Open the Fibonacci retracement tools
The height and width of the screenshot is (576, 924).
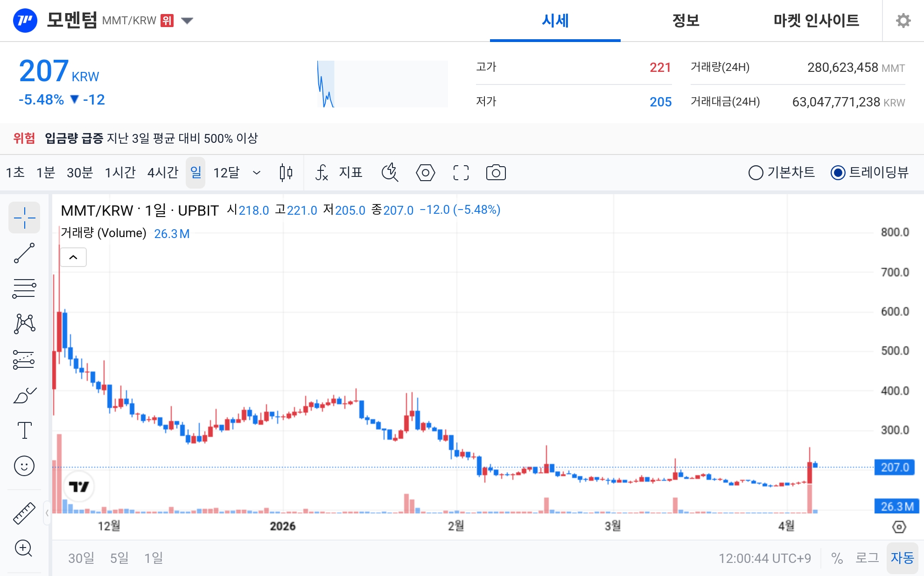pyautogui.click(x=24, y=288)
